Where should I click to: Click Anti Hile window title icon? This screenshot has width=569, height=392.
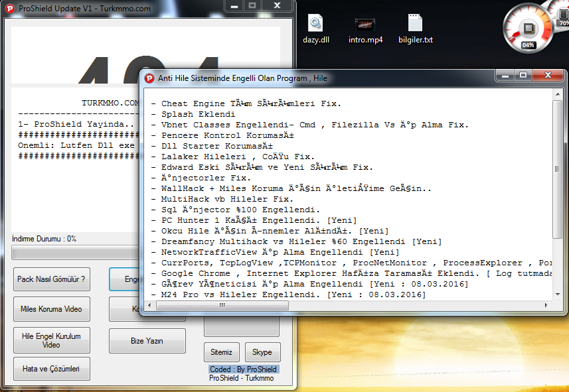tap(149, 78)
